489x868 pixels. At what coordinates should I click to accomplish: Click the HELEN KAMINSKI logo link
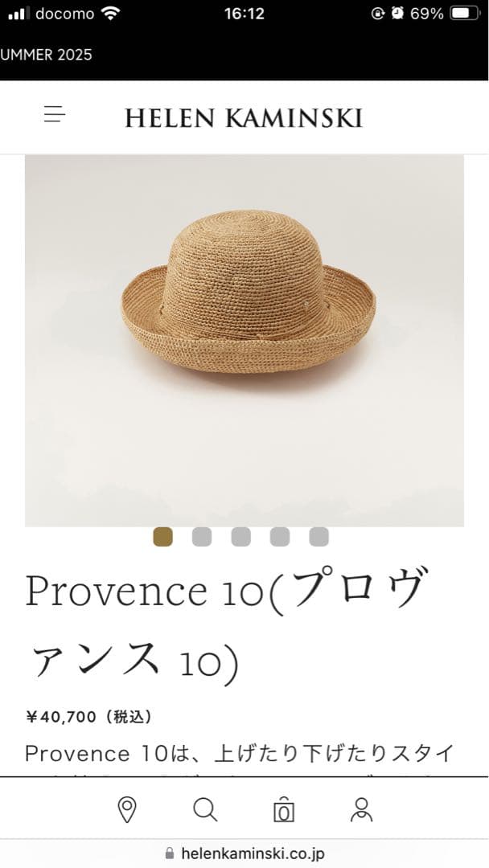point(244,118)
